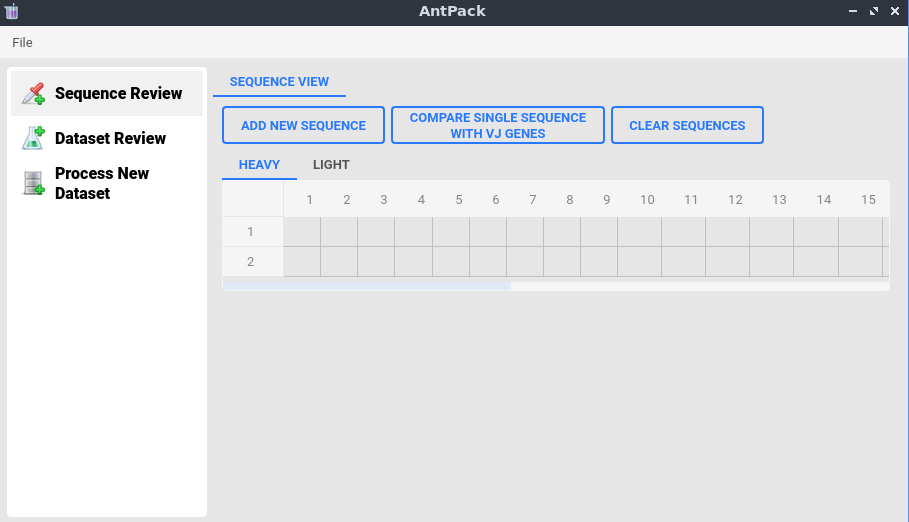Click the Sequence Review pipette icon
The width and height of the screenshot is (909, 522).
click(33, 93)
